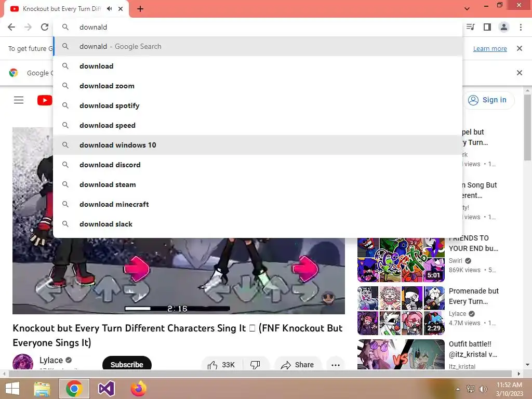Open Lylace channel avatar

click(23, 362)
